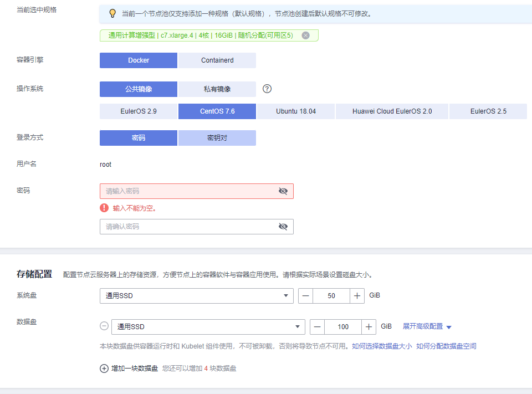Click the red error icon beside 输入不能为空
Image resolution: width=532 pixels, height=394 pixels.
pos(104,208)
